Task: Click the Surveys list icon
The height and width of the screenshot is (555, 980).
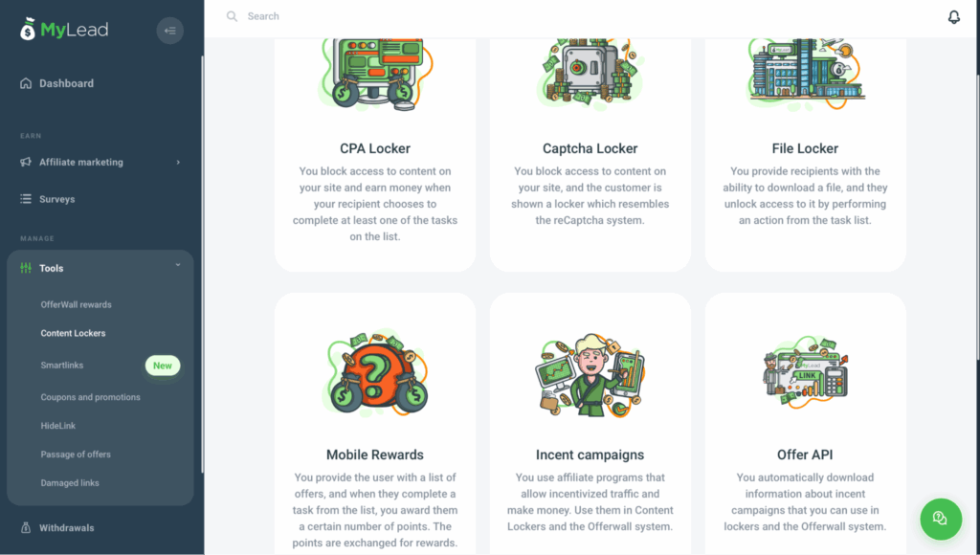Action: [26, 199]
